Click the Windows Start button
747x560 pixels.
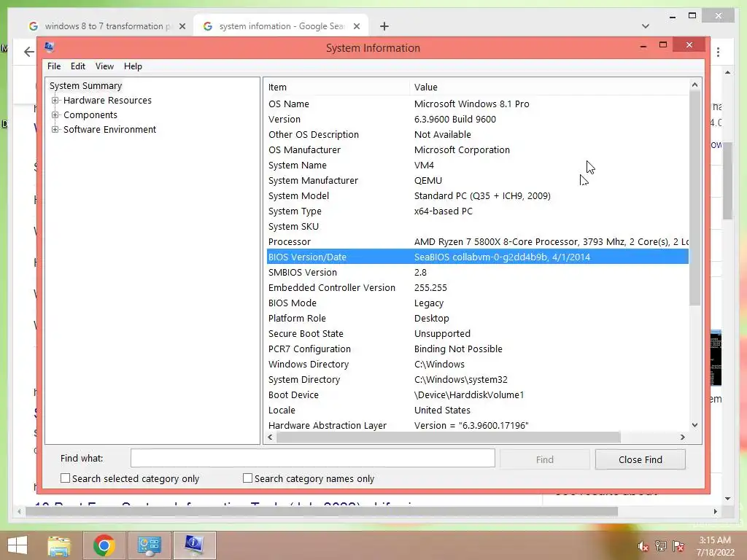pos(18,545)
